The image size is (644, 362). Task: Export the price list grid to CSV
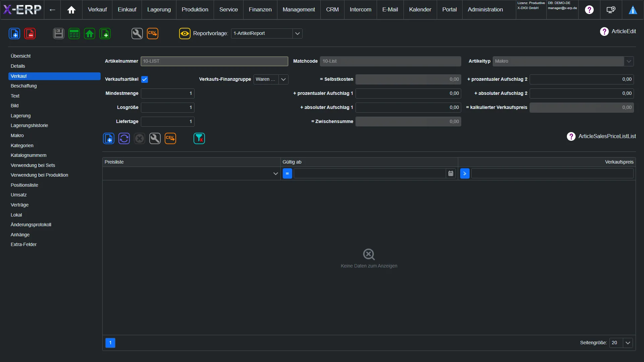pos(170,138)
